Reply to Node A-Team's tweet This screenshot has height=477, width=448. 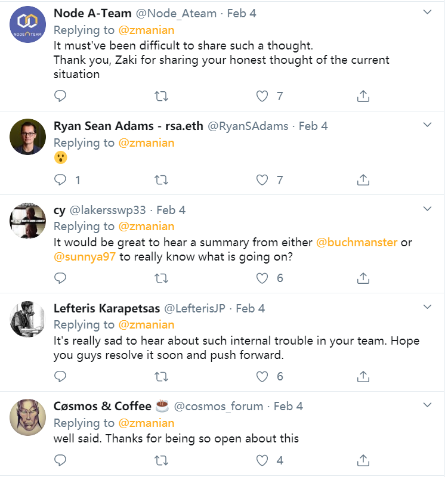click(60, 96)
